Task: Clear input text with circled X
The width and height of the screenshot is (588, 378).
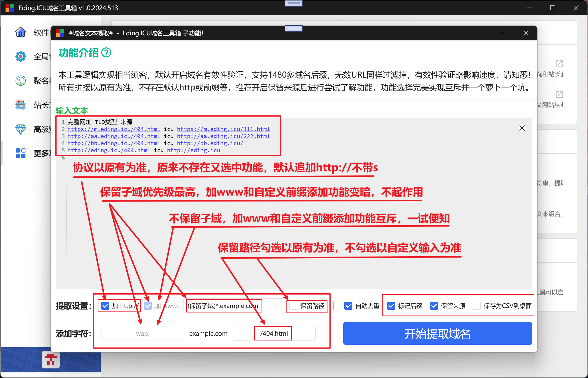Action: (522, 128)
